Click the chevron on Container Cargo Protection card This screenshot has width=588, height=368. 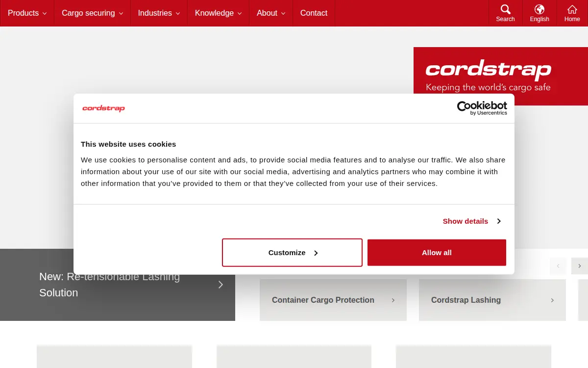[393, 300]
